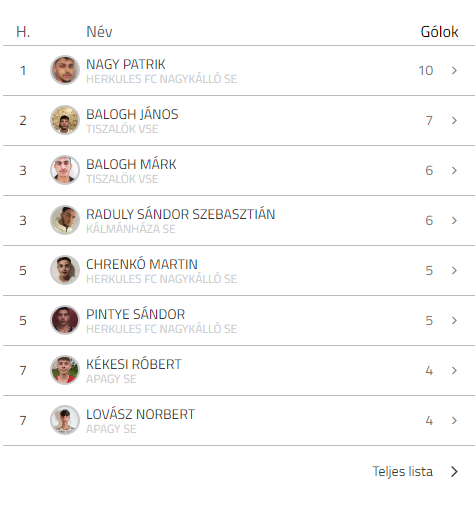Viewport: 475px width, 524px height.
Task: Open NAGY PATRIK player name
Action: 126,64
